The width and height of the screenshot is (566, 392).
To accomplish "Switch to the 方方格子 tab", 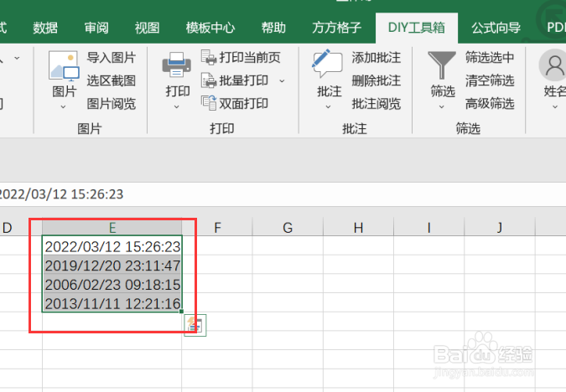I will [x=337, y=28].
